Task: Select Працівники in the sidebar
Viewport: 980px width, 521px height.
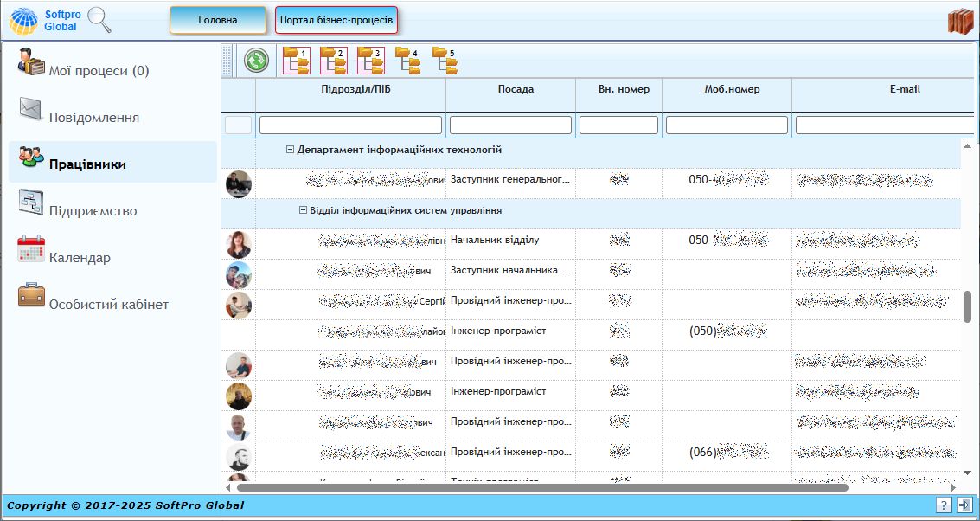Action: [112, 162]
